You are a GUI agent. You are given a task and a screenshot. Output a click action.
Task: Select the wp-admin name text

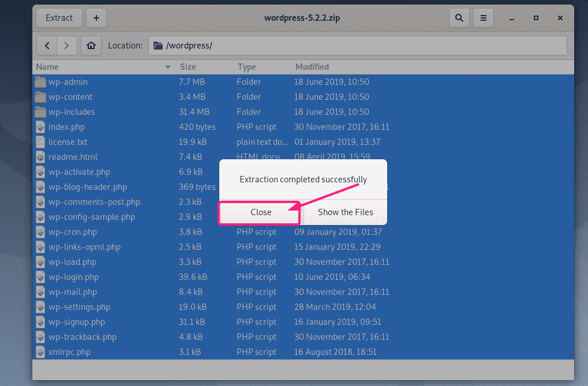[x=68, y=82]
